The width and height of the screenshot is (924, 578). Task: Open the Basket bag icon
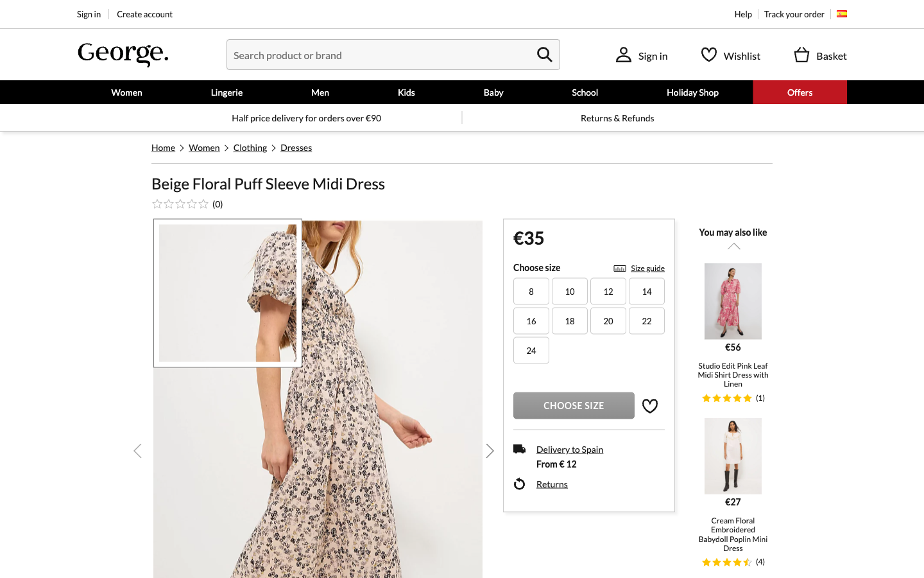point(801,55)
